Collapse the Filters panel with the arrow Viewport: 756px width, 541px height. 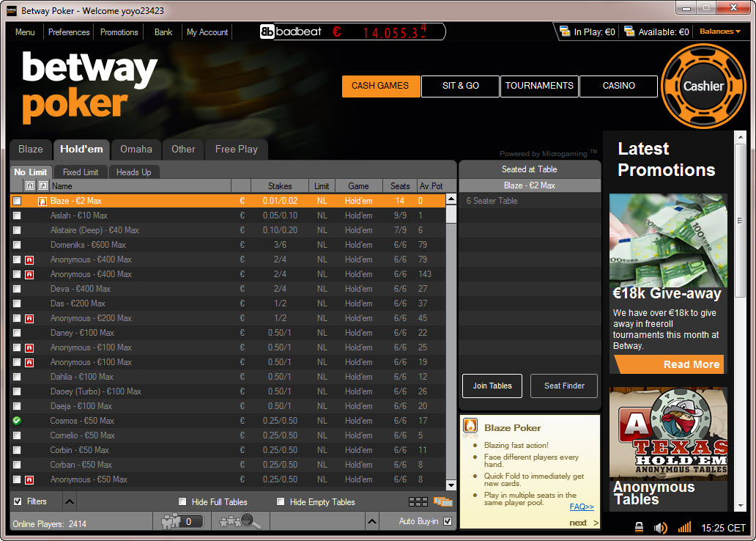click(70, 502)
